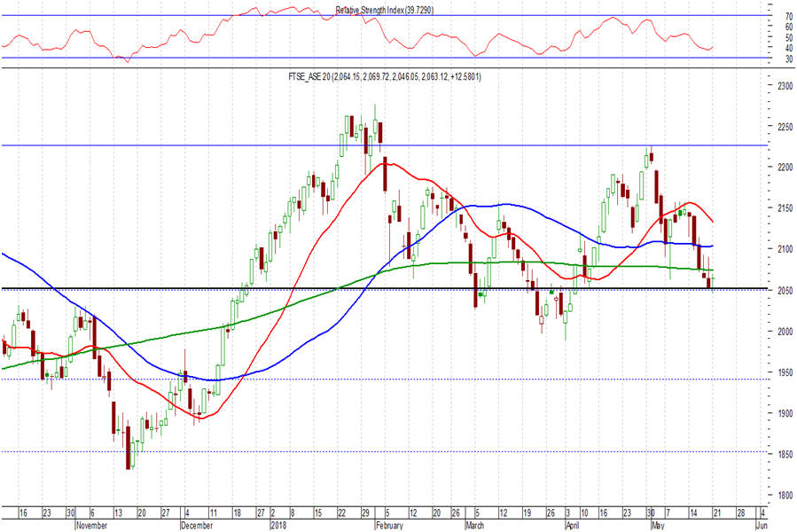Viewport: 797px width, 532px height.
Task: Click the 2018 year marker on the date axis
Action: tap(278, 525)
